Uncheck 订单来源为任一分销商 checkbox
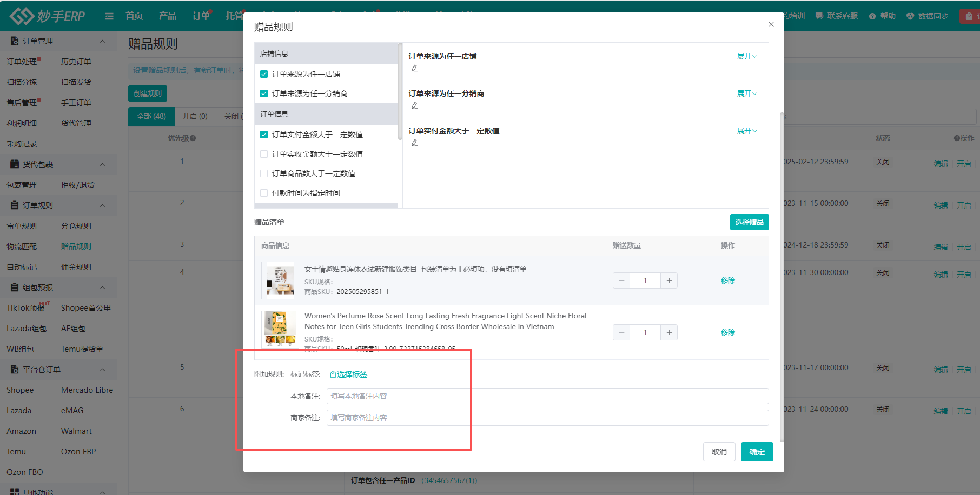 coord(264,93)
